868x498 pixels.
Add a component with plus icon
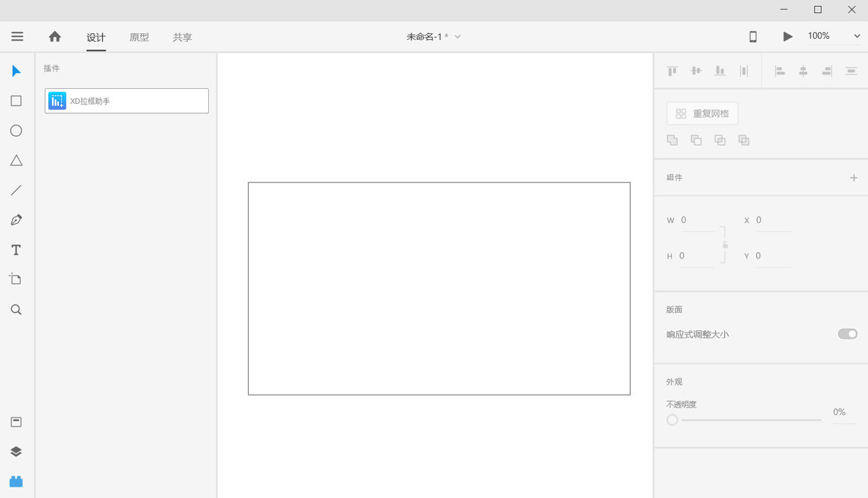coord(854,178)
